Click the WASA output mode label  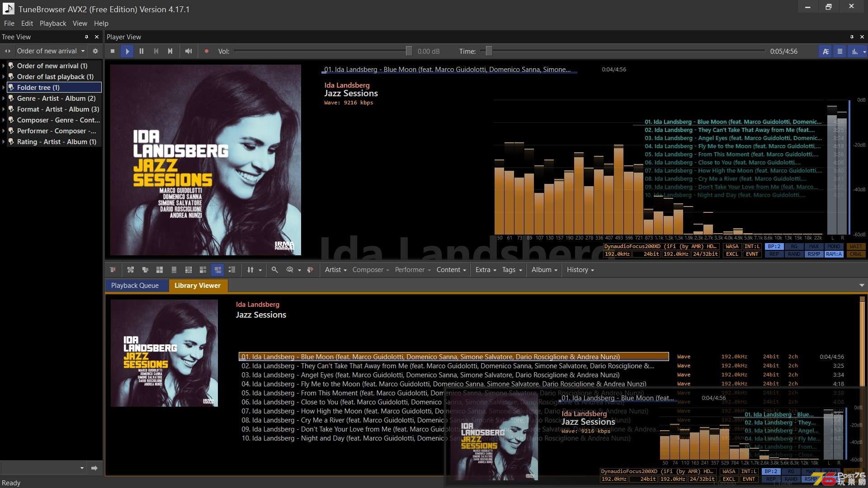[732, 246]
